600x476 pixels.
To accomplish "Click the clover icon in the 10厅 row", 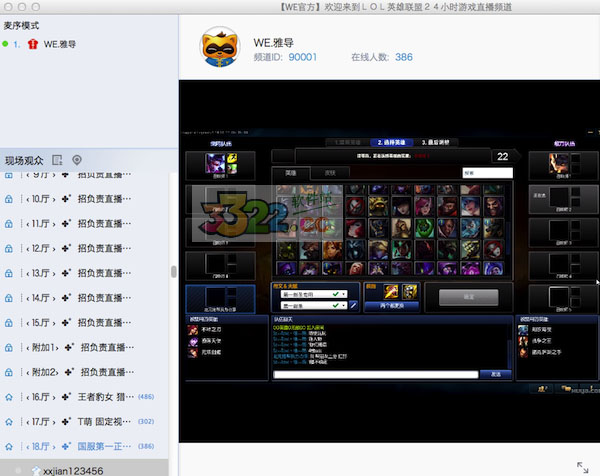I will coord(67,199).
